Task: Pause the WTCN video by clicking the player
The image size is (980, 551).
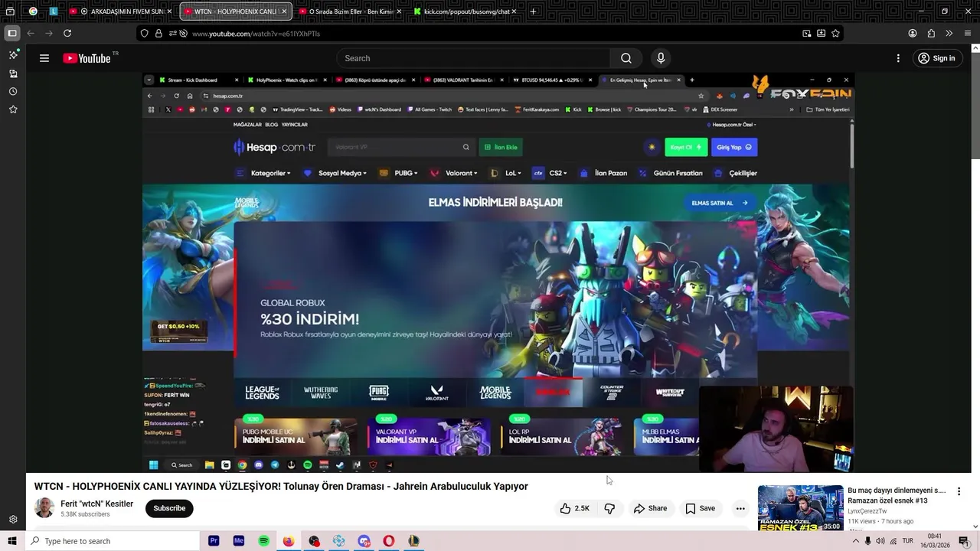Action: pyautogui.click(x=498, y=272)
